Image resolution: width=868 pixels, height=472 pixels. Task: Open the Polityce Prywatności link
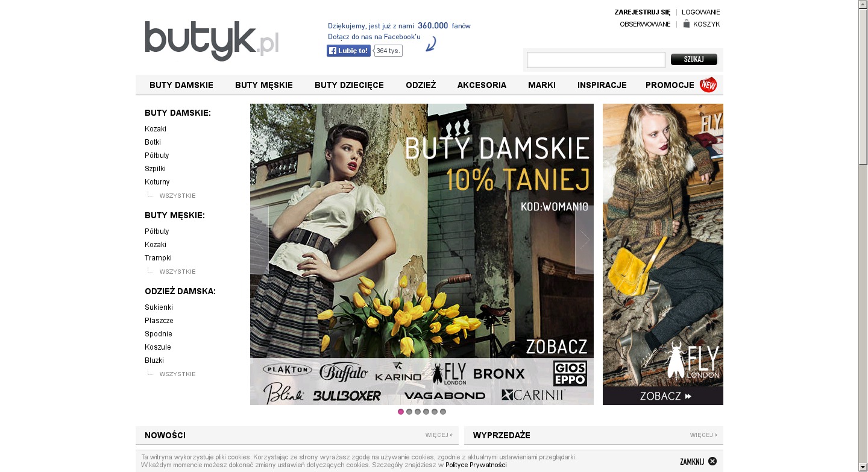coord(476,465)
